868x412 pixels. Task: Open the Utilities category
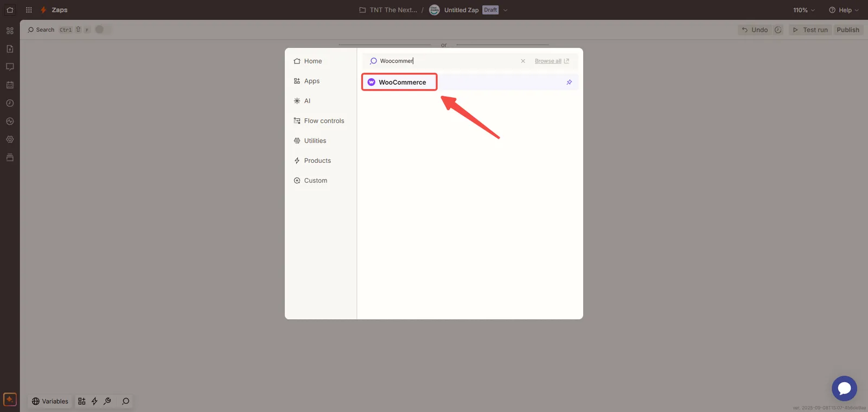pyautogui.click(x=315, y=141)
